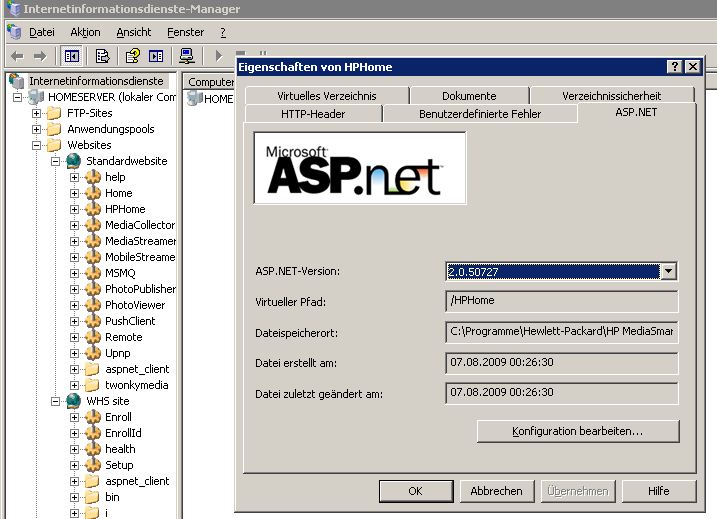
Task: Click the Forward arrow toolbar icon
Action: [40, 56]
